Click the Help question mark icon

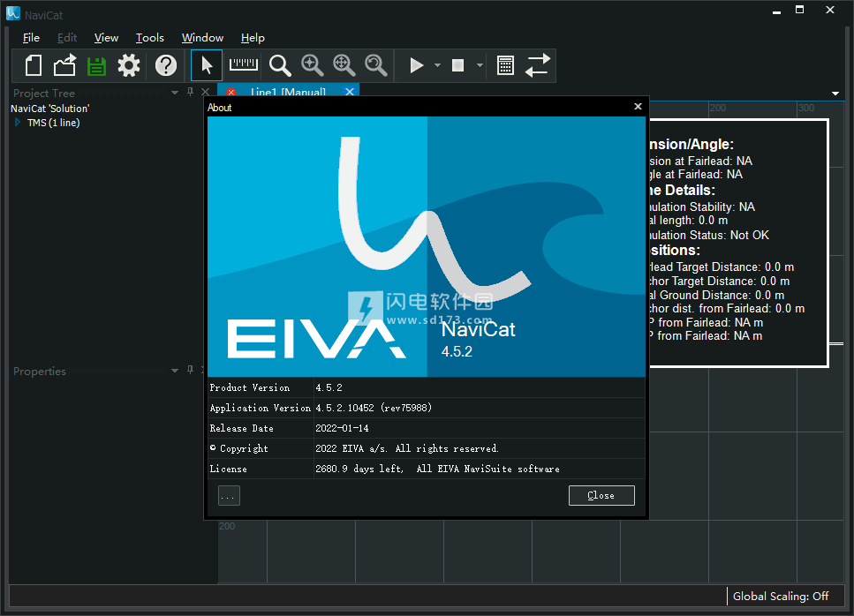tap(166, 65)
